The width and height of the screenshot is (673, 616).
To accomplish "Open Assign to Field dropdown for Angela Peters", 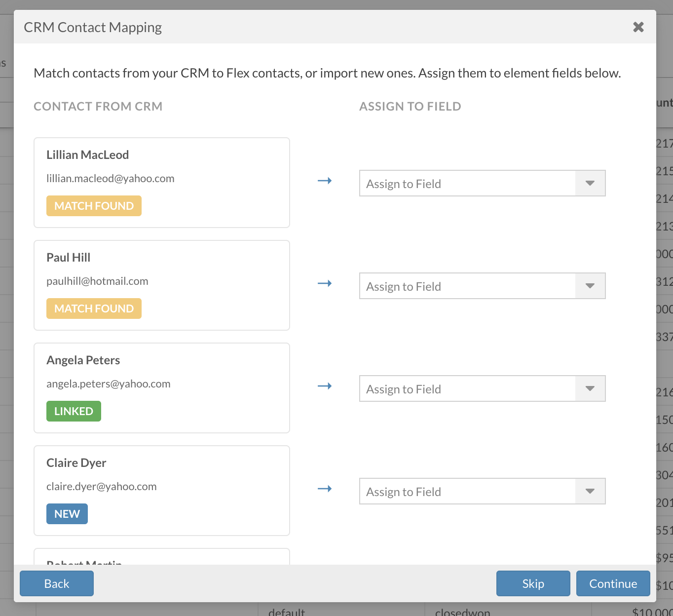I will pyautogui.click(x=482, y=389).
